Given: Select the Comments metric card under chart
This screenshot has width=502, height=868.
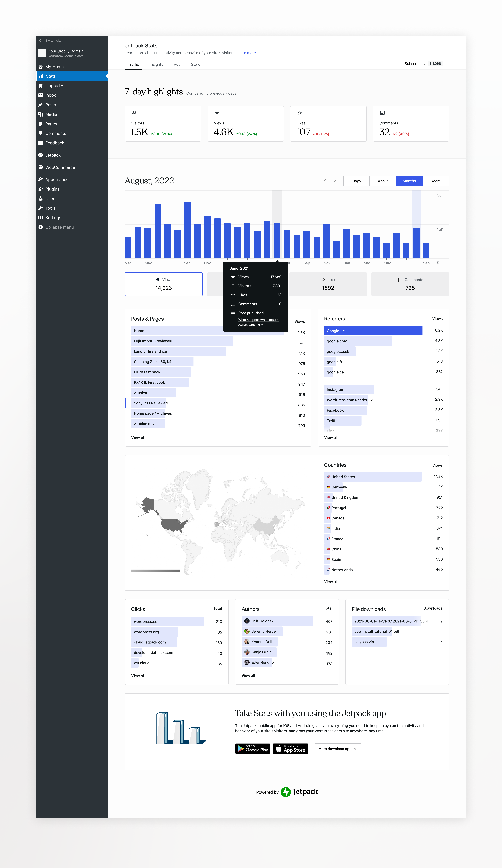Looking at the screenshot, I should tap(410, 284).
